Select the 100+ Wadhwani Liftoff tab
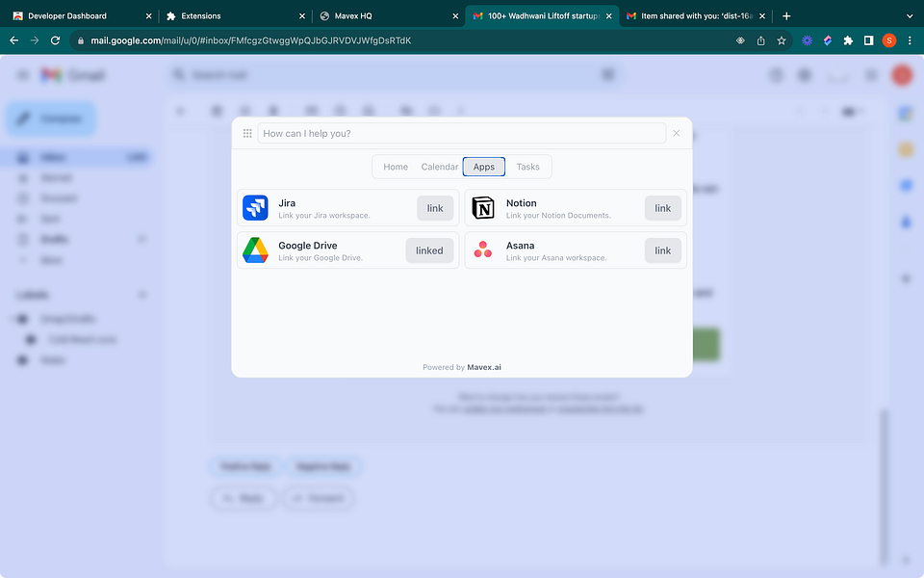 pos(542,16)
